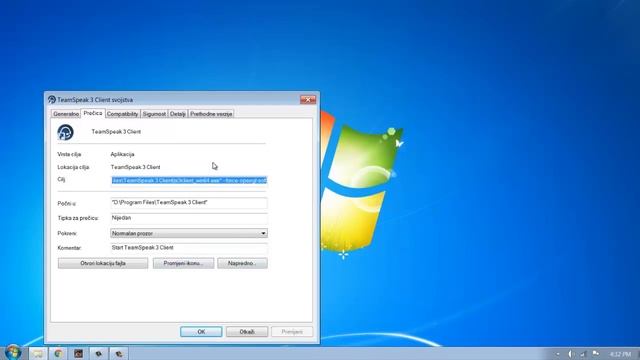Click the taskbar clock showing time

coord(620,354)
